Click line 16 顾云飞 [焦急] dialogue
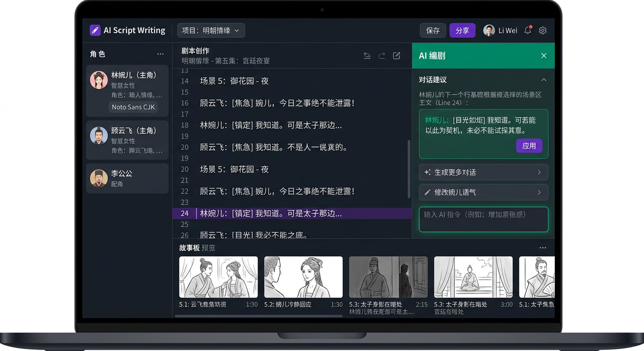 [277, 103]
